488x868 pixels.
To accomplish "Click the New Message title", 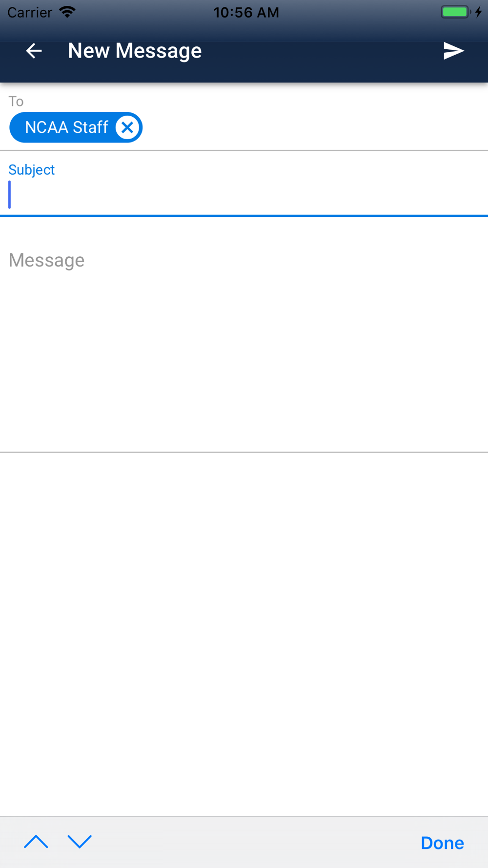I will tap(135, 51).
